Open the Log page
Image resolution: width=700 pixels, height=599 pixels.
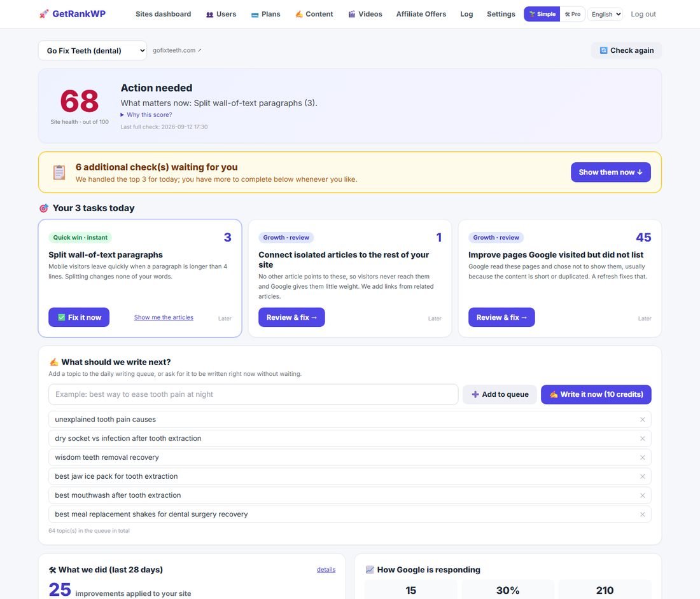tap(466, 14)
